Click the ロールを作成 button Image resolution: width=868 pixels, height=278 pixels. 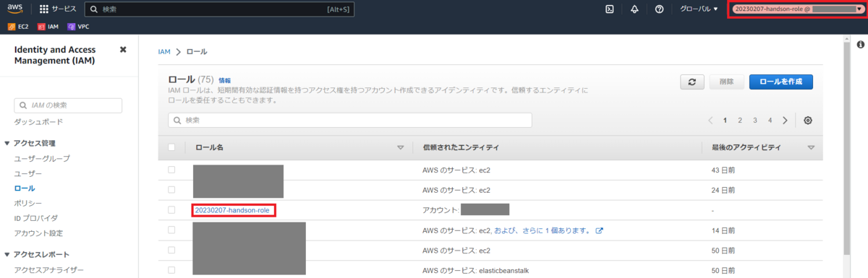[x=780, y=82]
